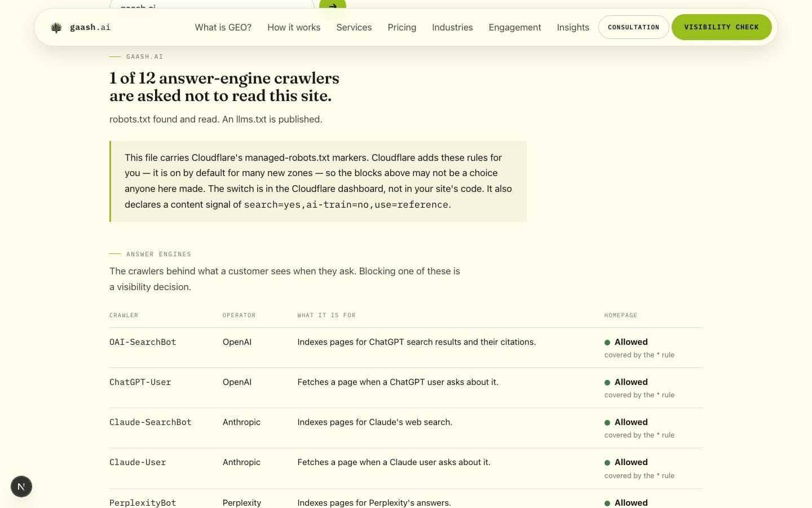Click the Anthropic operator in Claude-User row
This screenshot has width=812, height=508.
(x=241, y=462)
